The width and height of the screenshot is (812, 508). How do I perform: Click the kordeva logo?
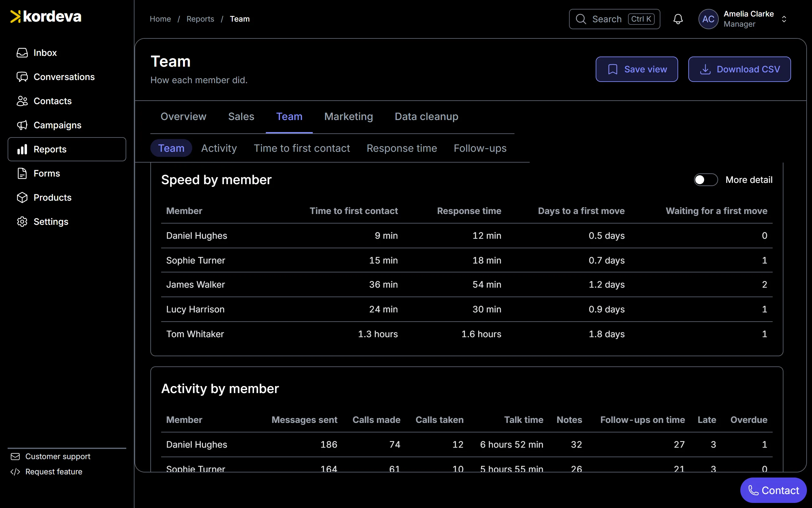tap(46, 17)
